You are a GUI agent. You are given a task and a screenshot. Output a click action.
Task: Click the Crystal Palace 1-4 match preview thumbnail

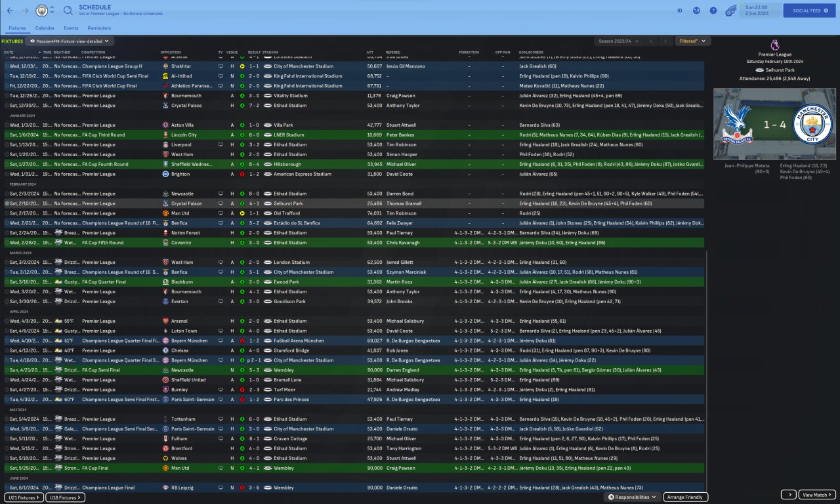pos(774,125)
